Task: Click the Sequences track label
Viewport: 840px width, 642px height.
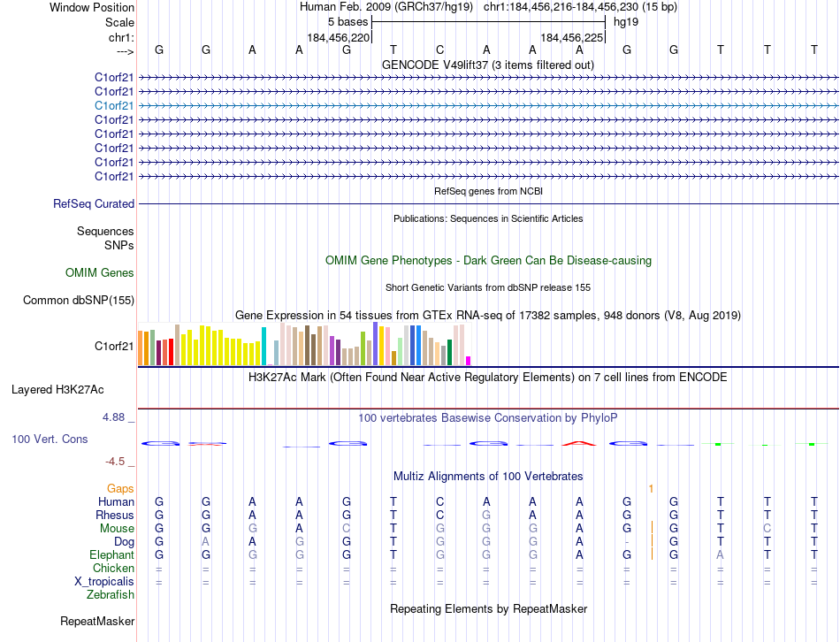Action: coord(105,231)
